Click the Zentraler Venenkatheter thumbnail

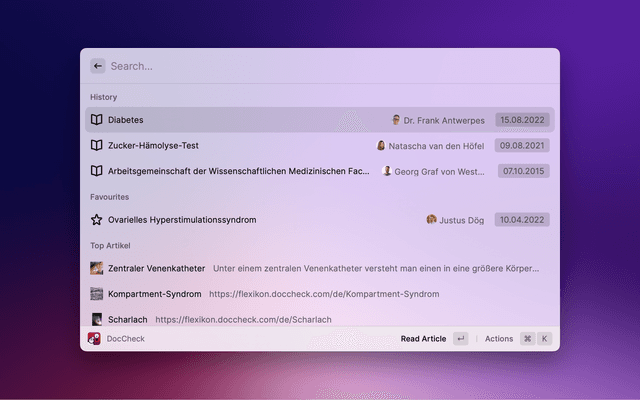click(97, 269)
